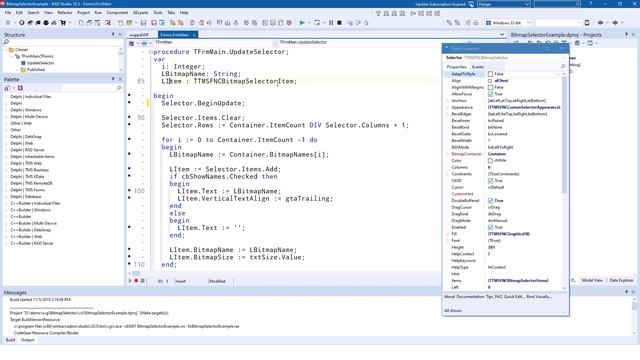Viewport: 640px width, 360px height.
Task: Run the project with the green play icon
Action: point(302,23)
